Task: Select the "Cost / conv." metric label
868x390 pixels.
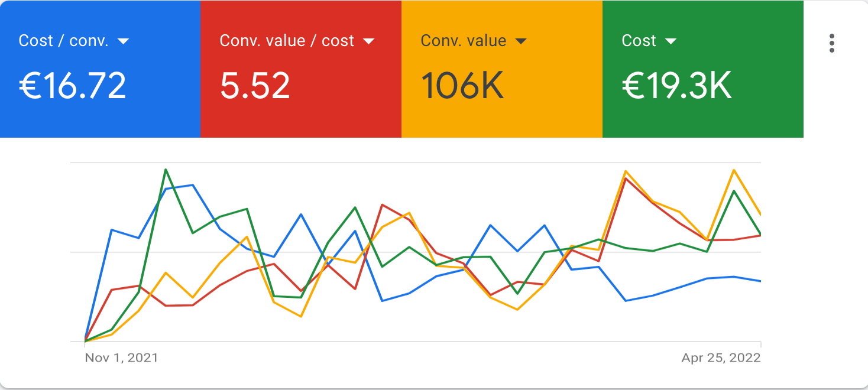Action: pyautogui.click(x=63, y=41)
